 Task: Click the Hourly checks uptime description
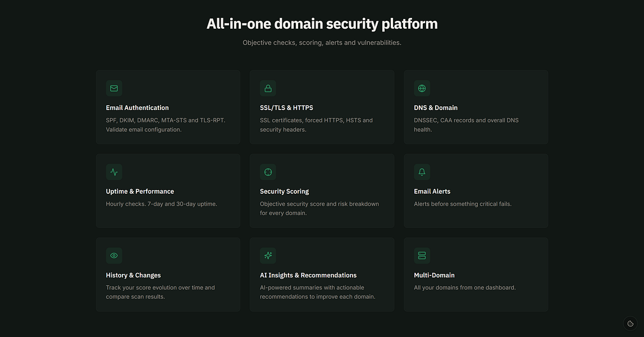161,204
